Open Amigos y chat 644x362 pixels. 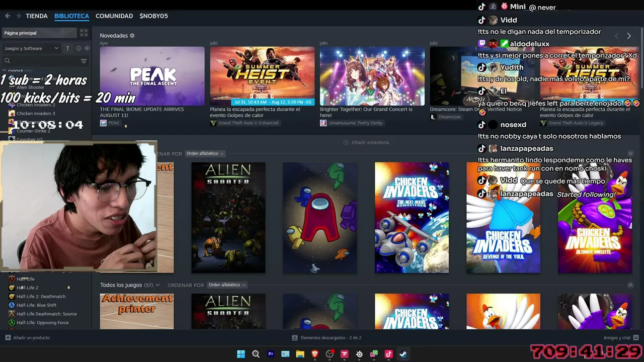coord(621,338)
